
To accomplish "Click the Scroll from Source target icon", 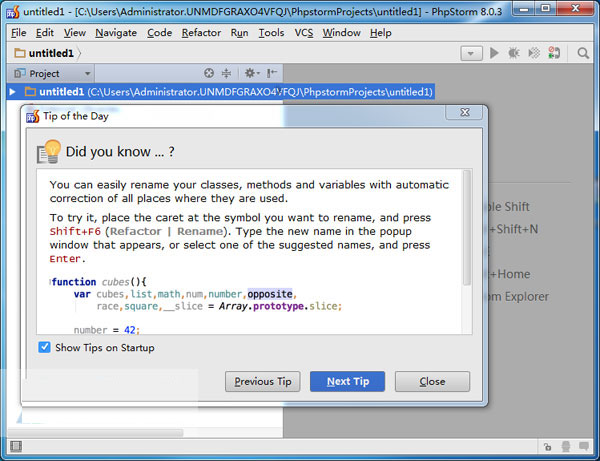I will (x=209, y=73).
